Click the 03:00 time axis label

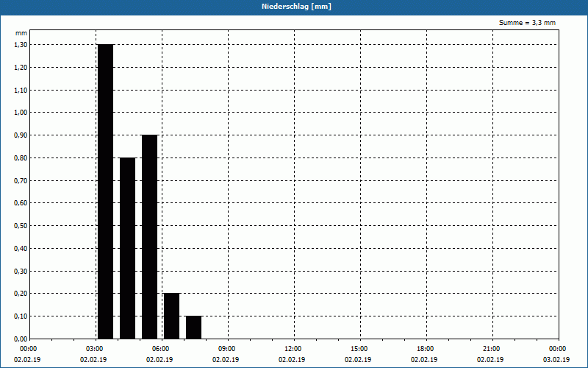click(x=96, y=349)
